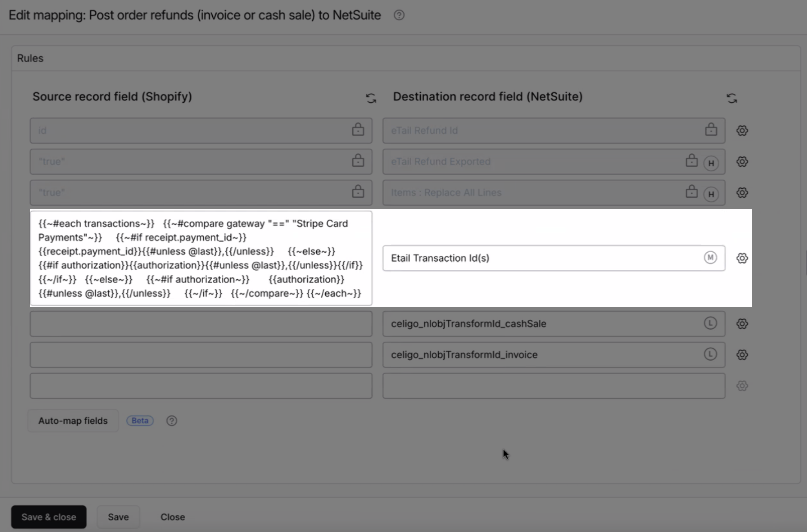Image resolution: width=807 pixels, height=532 pixels.
Task: Refresh Destination record fields (NetSuite)
Action: click(732, 98)
